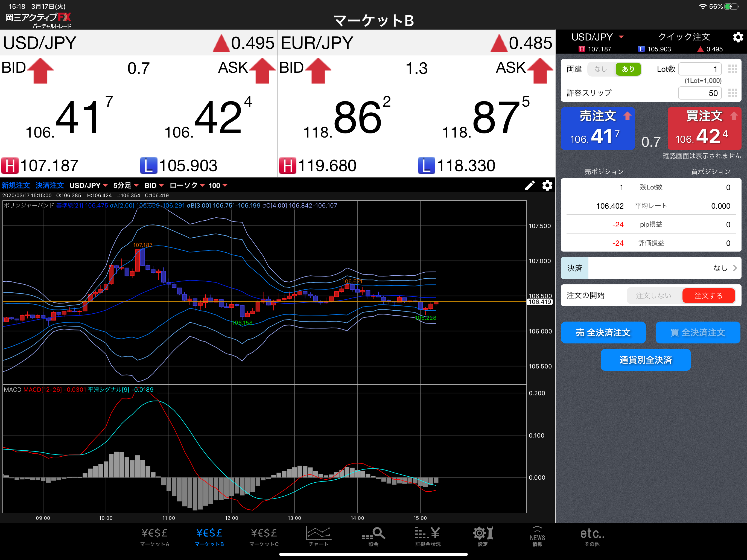
Task: Tap the chart drawing pencil icon
Action: (530, 185)
